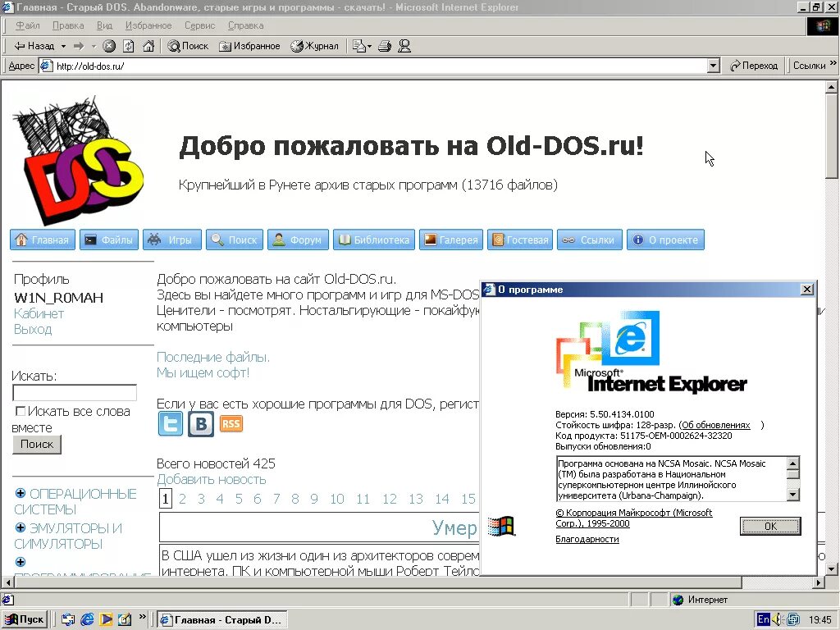This screenshot has width=840, height=630.
Task: Open the Журнал history toolbar button
Action: 314,46
